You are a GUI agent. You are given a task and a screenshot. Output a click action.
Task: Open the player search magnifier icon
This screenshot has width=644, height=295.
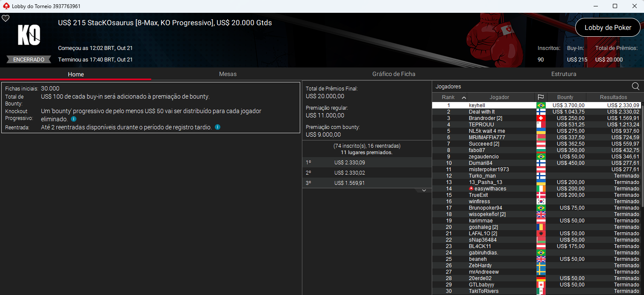click(x=635, y=87)
